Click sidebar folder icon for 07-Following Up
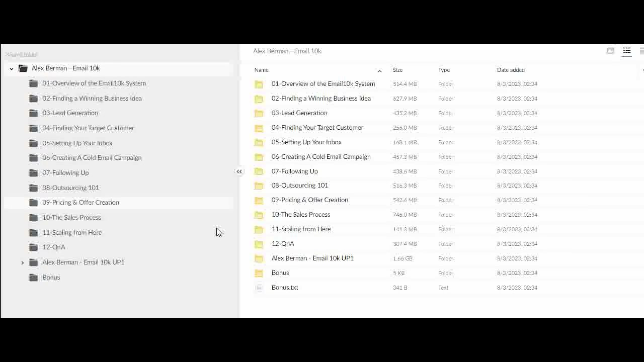 (34, 173)
